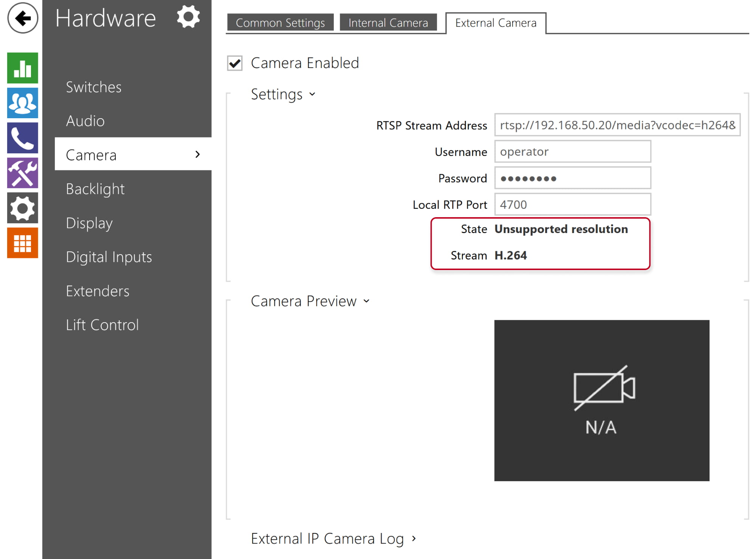Viewport: 756px width, 559px height.
Task: Click the H.264 stream value
Action: [511, 255]
